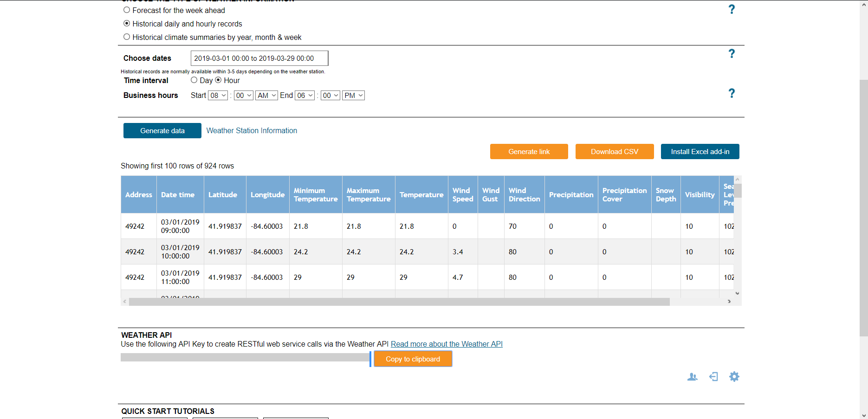Copy API key to clipboard

[413, 359]
